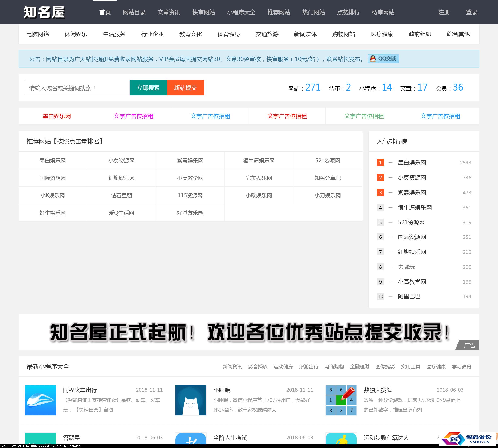
Task: Open rank 10 阿里巴巴 in popularity list
Action: (x=409, y=296)
